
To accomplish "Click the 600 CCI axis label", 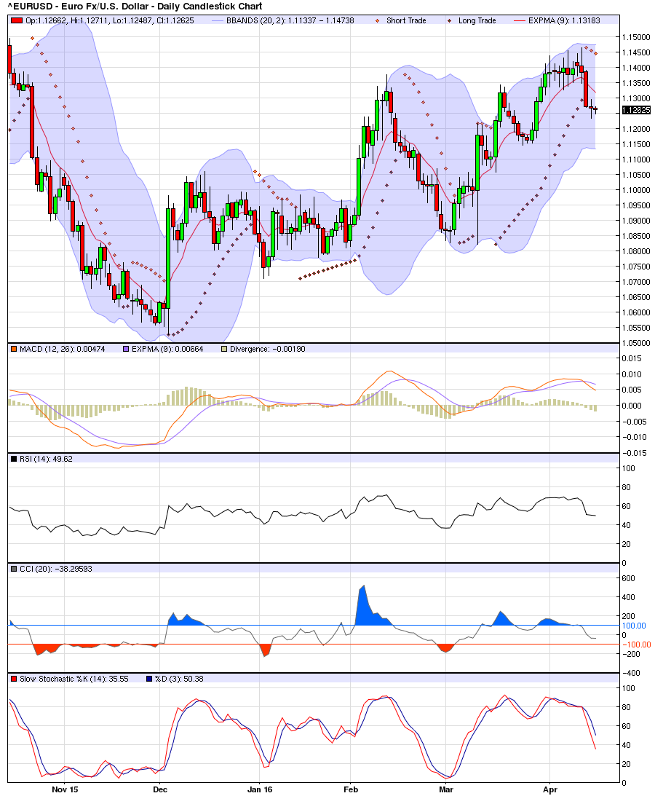I will click(628, 578).
